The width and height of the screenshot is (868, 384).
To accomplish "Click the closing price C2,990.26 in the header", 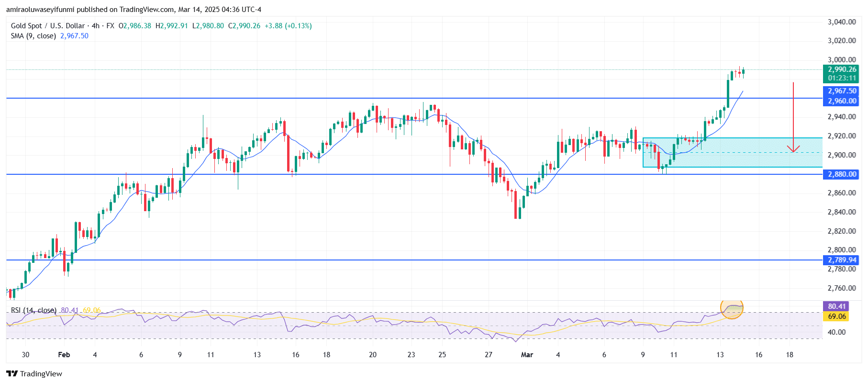I will tap(244, 26).
